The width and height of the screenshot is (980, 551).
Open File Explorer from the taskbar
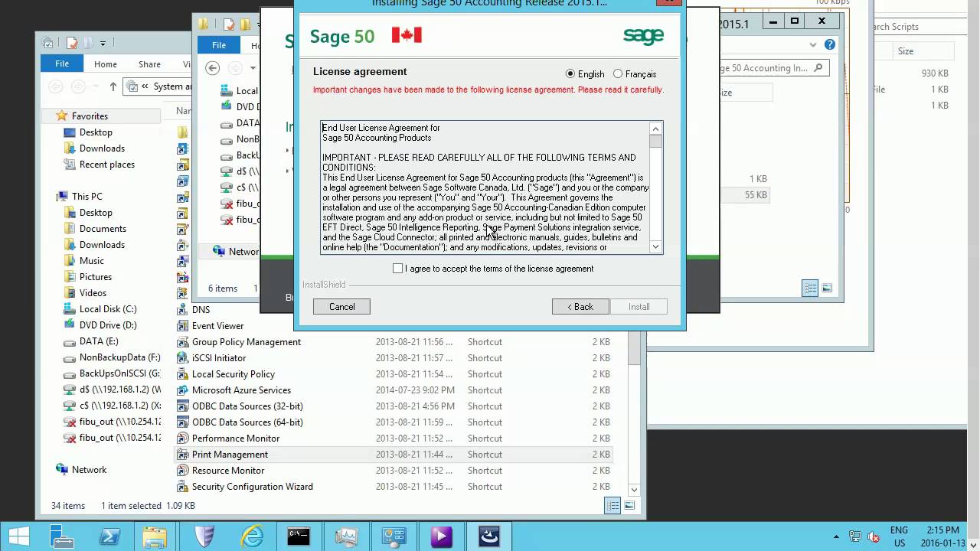tap(155, 536)
